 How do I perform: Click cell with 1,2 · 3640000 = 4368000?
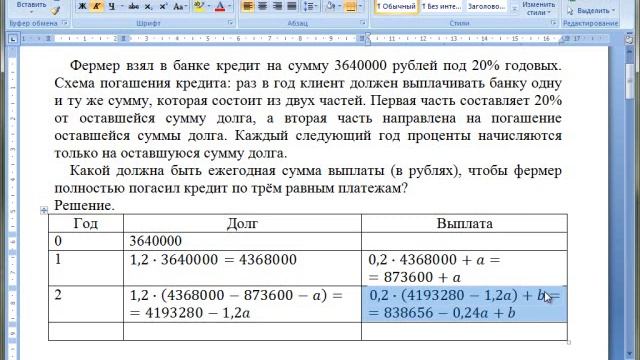click(242, 268)
